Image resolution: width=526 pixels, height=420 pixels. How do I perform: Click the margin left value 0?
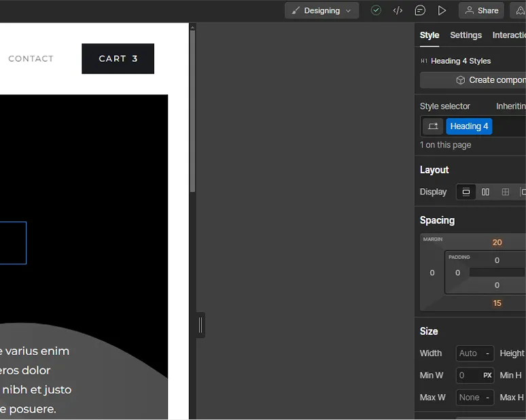[x=432, y=273]
